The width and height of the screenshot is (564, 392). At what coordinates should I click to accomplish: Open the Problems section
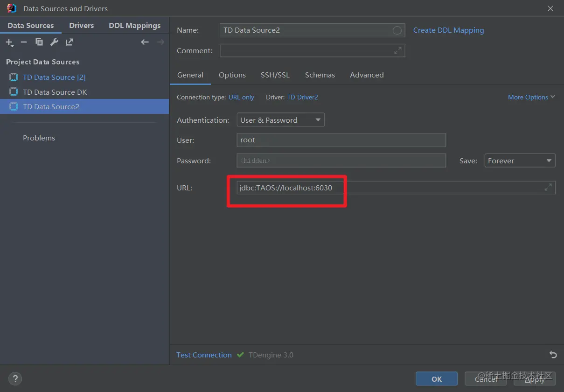pos(39,138)
